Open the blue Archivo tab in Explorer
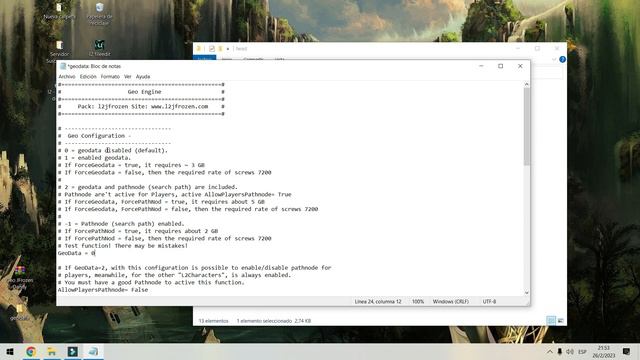640x360 pixels. click(204, 59)
